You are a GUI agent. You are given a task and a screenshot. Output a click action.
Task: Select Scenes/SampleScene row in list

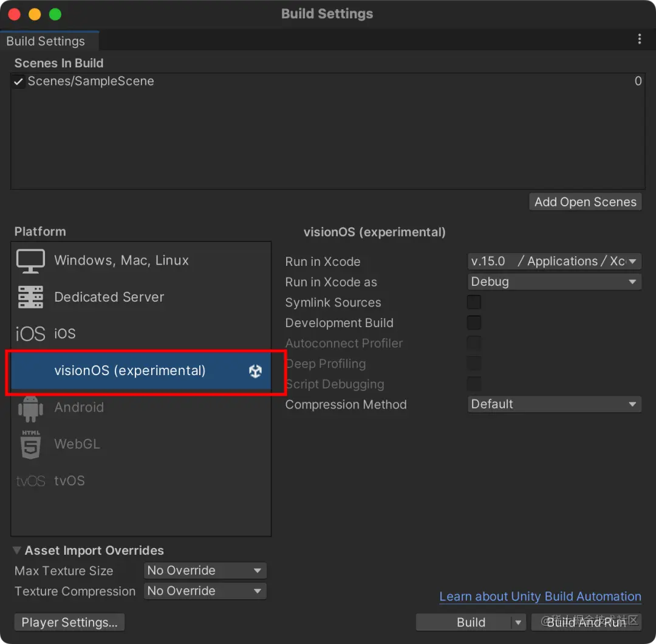(327, 81)
